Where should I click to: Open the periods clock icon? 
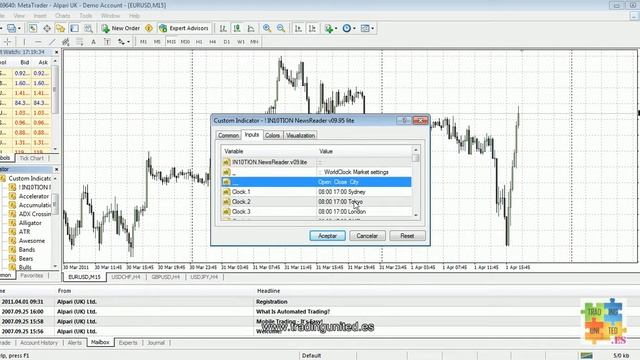pyautogui.click(x=347, y=28)
